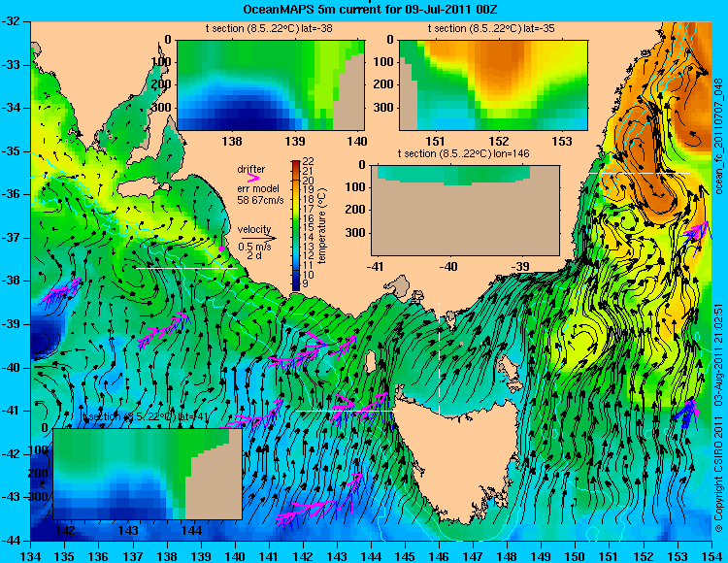Click the main map y-axis label -32
This screenshot has height=563, width=728.
(x=11, y=21)
